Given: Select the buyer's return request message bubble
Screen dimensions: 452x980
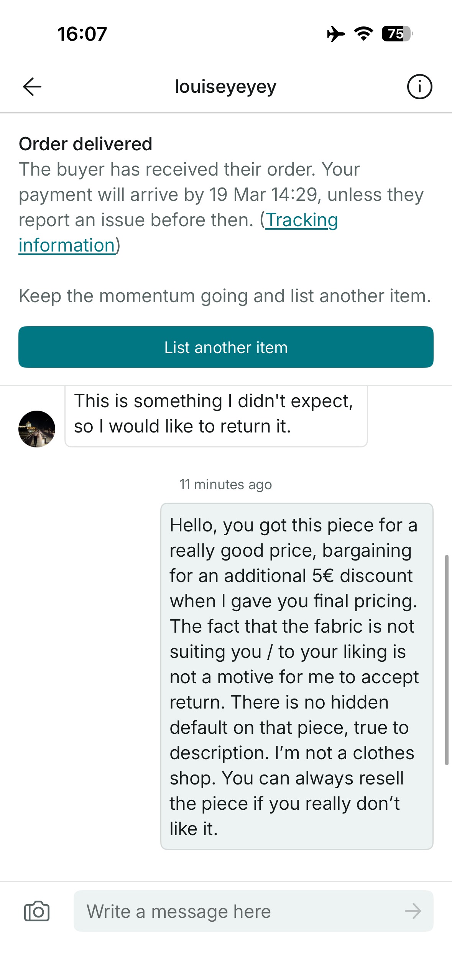Looking at the screenshot, I should (x=216, y=414).
